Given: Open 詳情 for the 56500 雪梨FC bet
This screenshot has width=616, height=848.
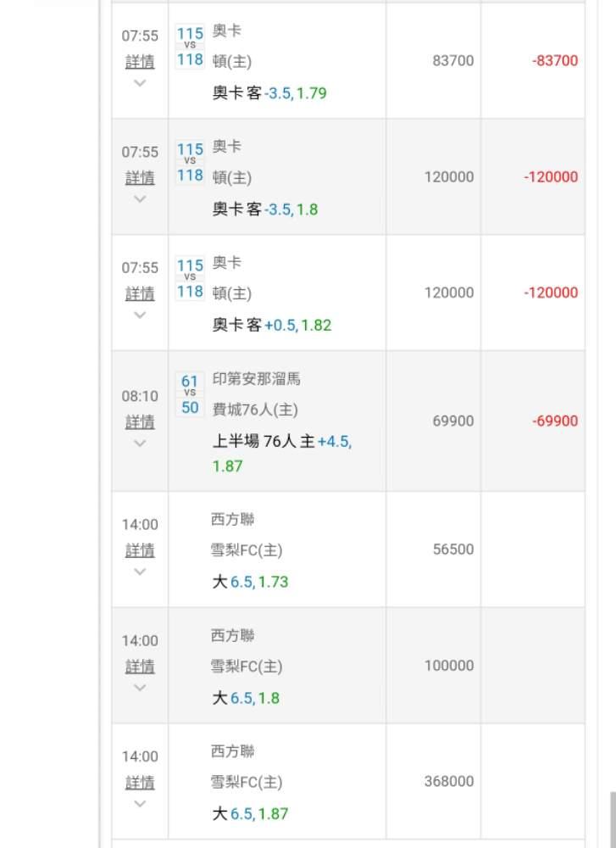Looking at the screenshot, I should (x=140, y=550).
